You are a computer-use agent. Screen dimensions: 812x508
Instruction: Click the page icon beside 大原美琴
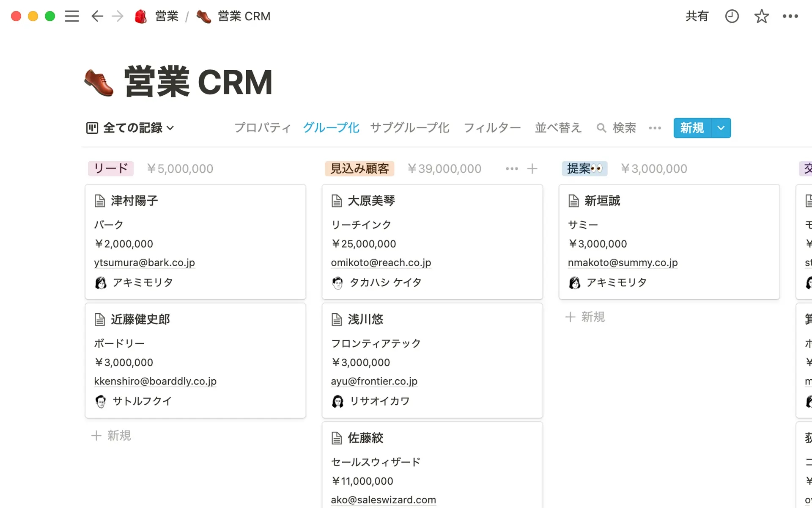337,201
